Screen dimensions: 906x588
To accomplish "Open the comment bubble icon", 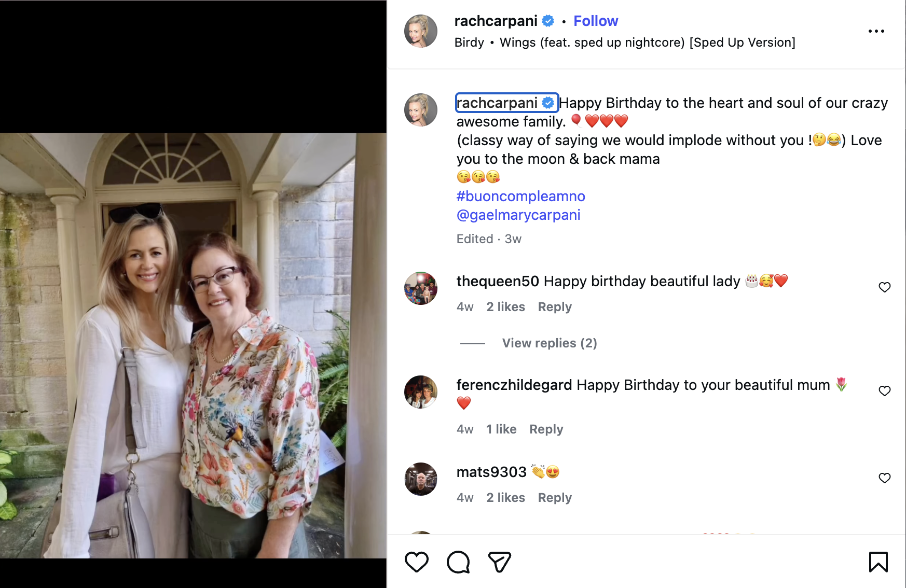I will [x=458, y=562].
